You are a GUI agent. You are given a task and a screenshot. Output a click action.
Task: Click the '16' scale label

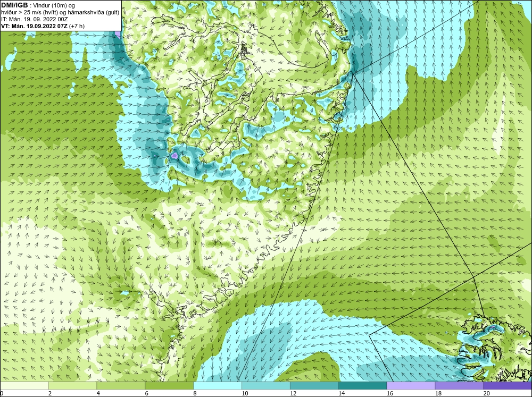coord(390,393)
